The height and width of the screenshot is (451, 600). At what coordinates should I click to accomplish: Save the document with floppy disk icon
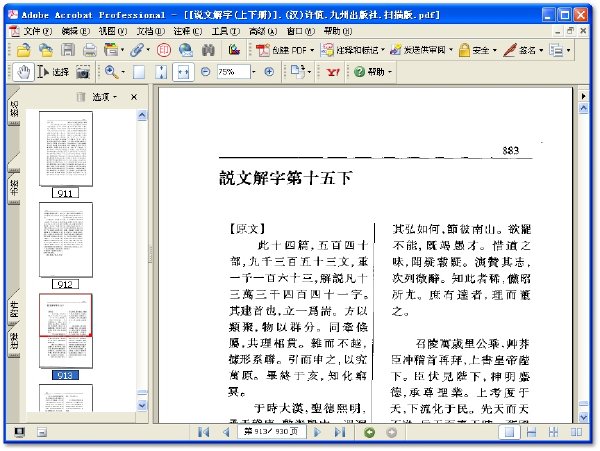tap(68, 50)
